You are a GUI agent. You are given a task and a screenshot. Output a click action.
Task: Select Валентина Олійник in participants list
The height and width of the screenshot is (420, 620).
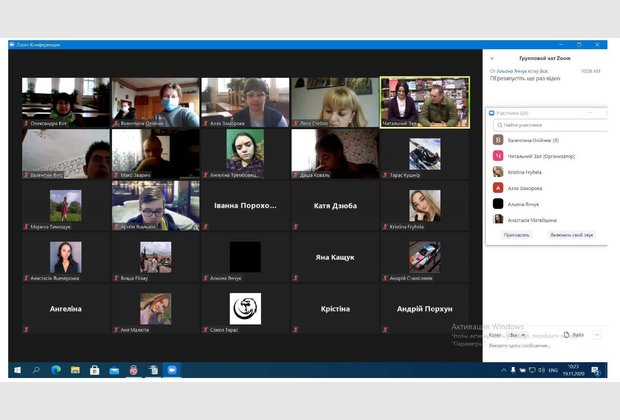click(x=548, y=140)
